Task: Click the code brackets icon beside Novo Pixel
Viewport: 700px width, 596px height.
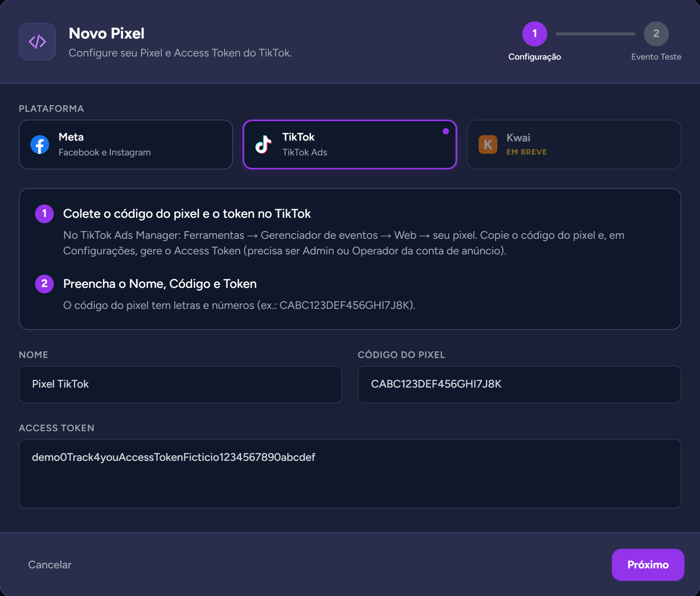Action: point(37,42)
